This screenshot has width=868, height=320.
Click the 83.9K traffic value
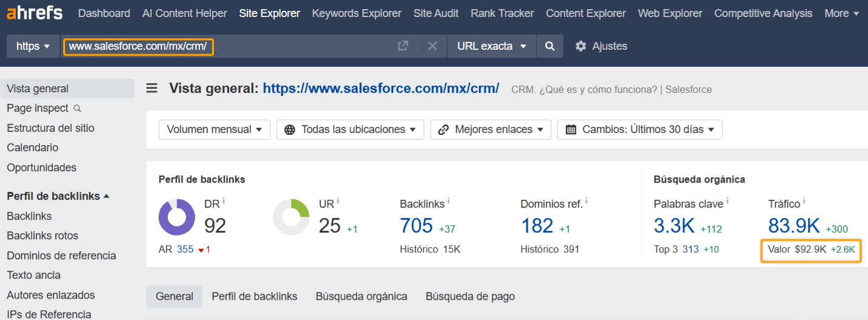pos(794,226)
